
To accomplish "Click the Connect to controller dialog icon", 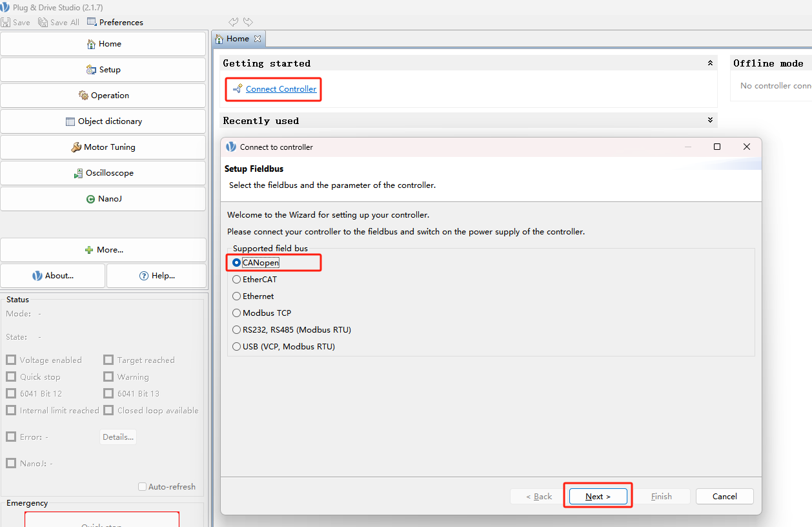I will (231, 147).
